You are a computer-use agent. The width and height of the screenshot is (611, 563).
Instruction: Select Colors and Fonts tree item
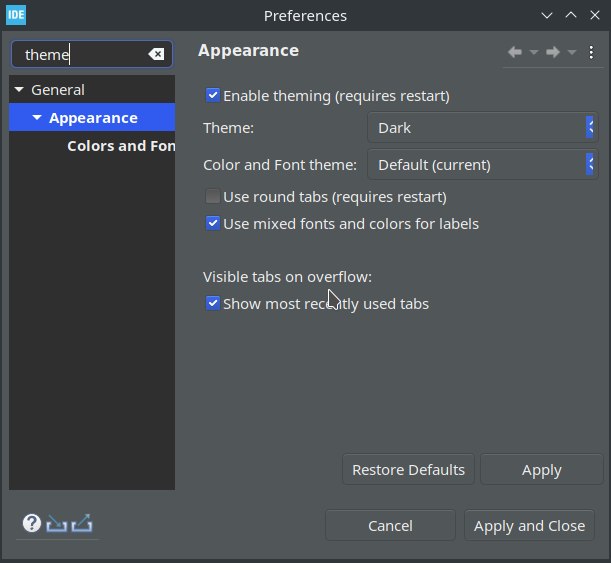pyautogui.click(x=121, y=146)
